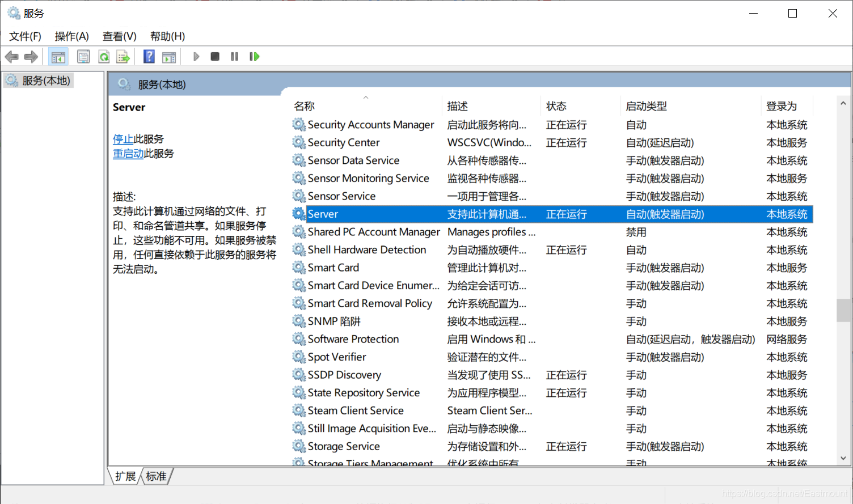Click gear icon beside Security Accounts Manager
Screen dimensions: 853x504
tap(299, 124)
